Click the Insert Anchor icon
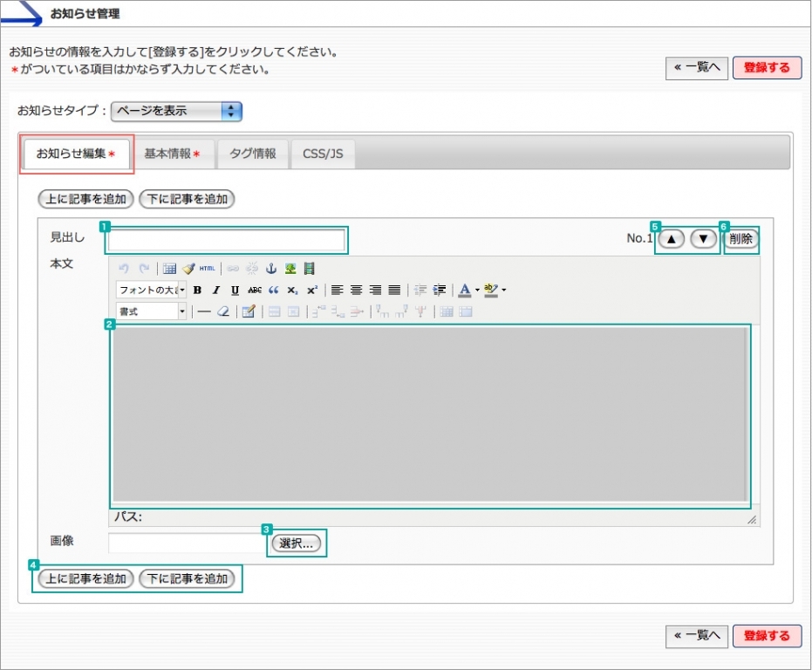 pos(270,268)
